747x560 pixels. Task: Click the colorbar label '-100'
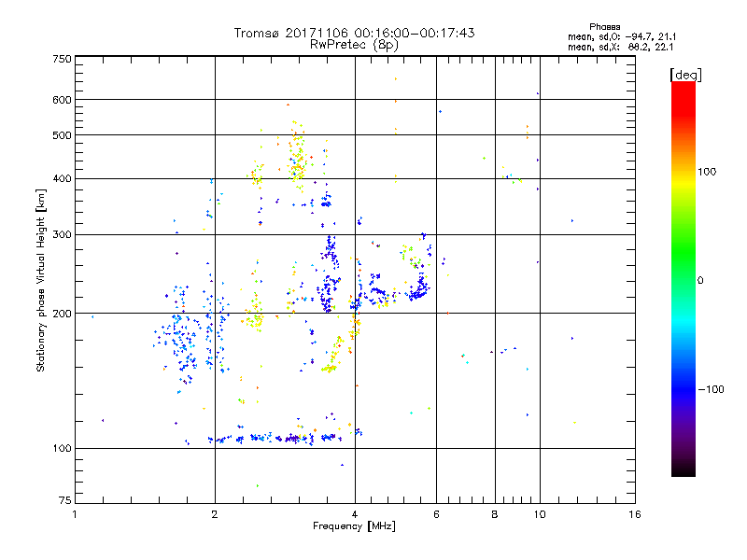(x=711, y=389)
